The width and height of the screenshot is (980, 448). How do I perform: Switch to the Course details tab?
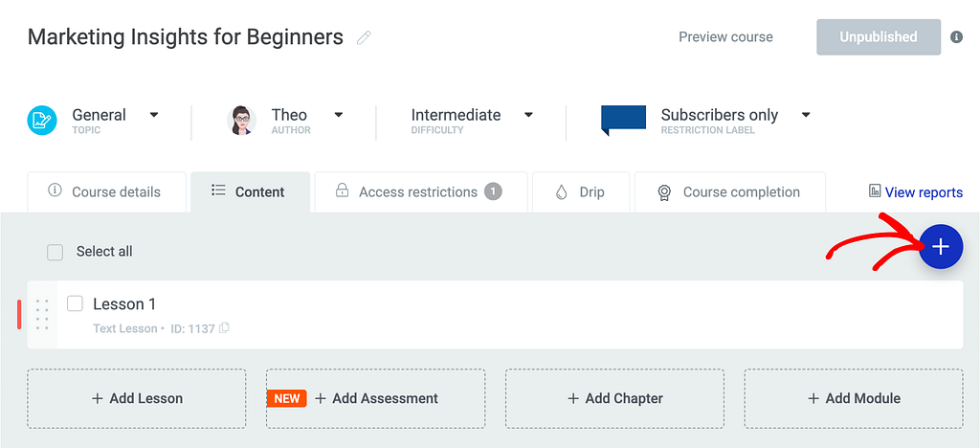pyautogui.click(x=106, y=191)
